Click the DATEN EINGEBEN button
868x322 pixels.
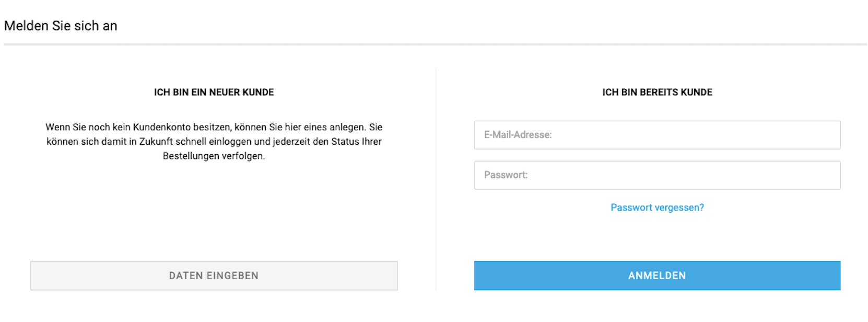click(x=214, y=275)
